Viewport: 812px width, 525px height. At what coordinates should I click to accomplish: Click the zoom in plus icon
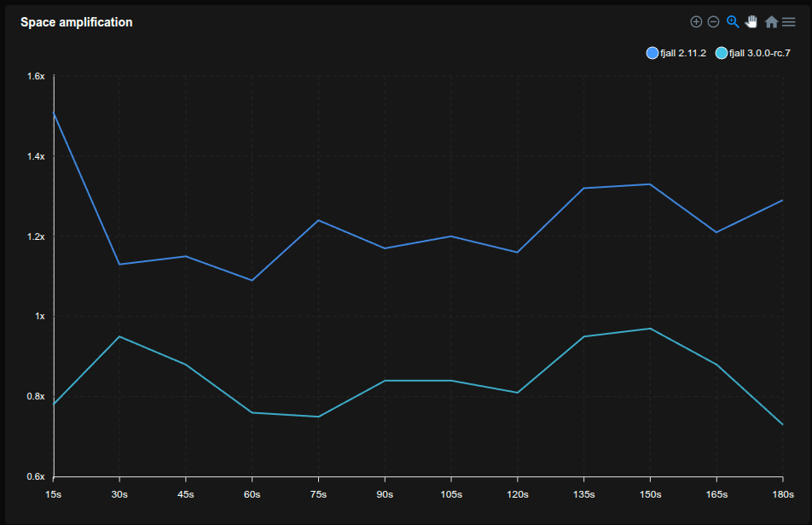point(696,22)
